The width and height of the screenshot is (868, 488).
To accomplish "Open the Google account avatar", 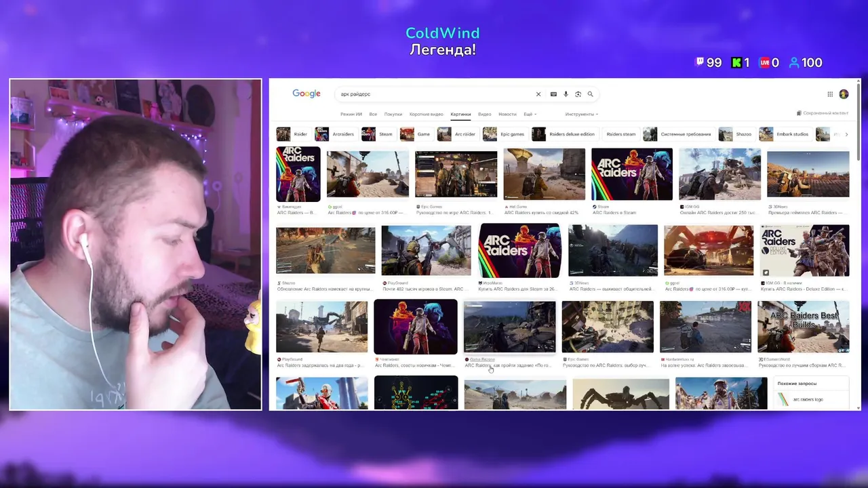I will tap(844, 94).
